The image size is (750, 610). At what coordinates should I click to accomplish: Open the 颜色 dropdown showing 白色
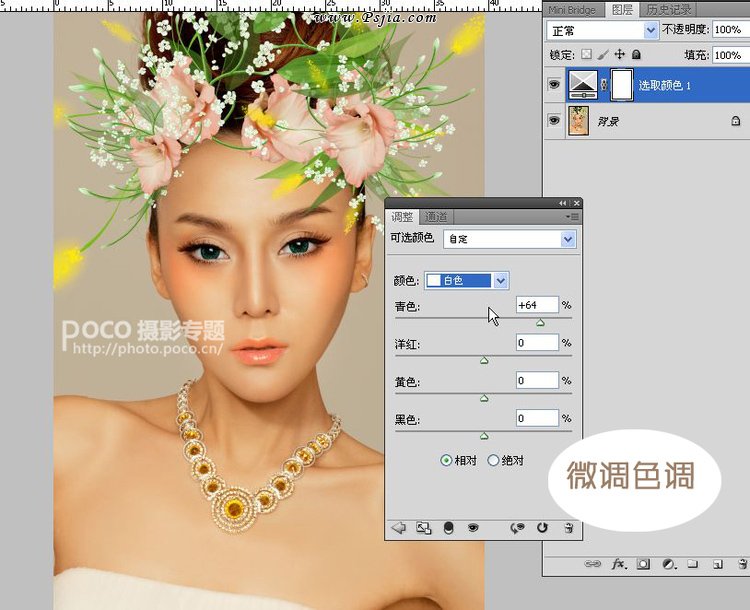(x=467, y=280)
